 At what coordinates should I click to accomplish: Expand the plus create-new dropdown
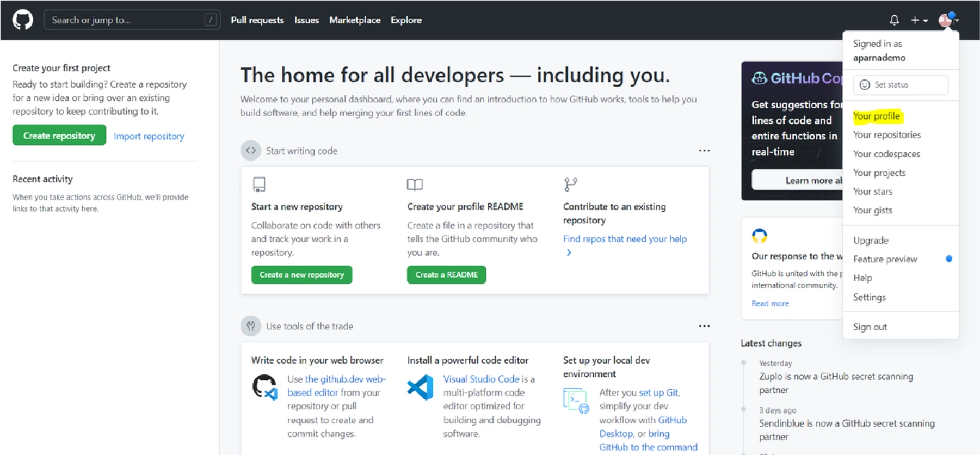(919, 20)
